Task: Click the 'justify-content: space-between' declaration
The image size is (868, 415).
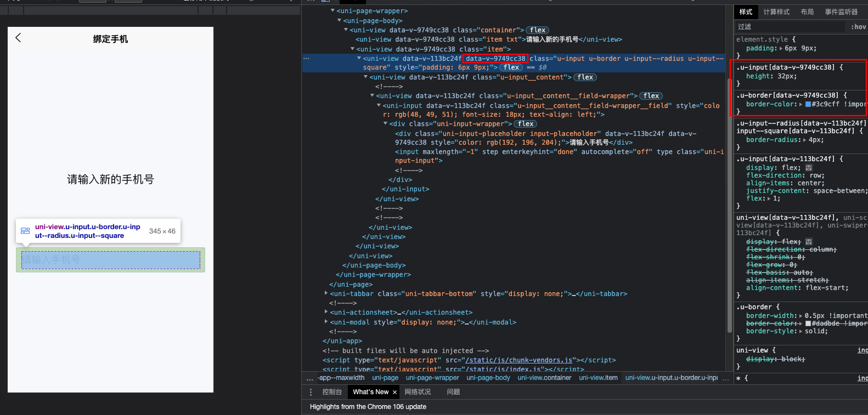Action: click(x=807, y=191)
